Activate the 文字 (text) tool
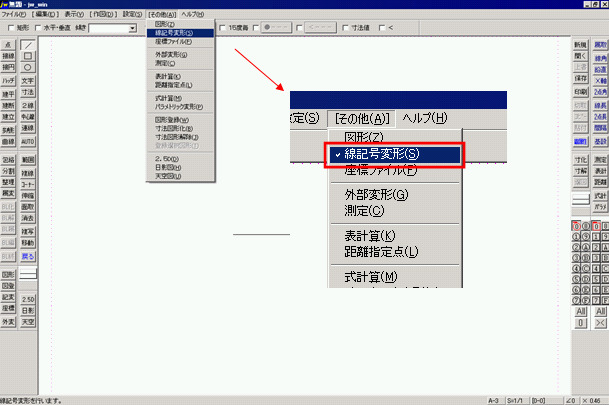609x405 pixels. 28,81
